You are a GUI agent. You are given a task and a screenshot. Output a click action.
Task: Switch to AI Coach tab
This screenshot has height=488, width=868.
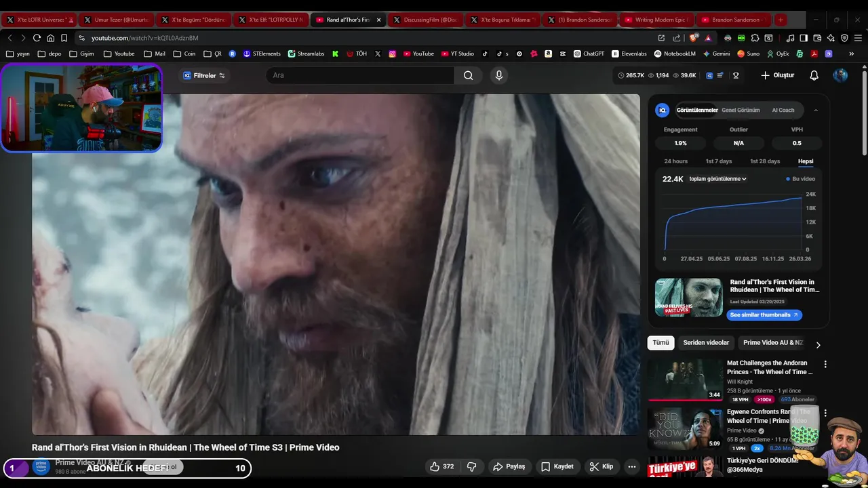pos(783,110)
